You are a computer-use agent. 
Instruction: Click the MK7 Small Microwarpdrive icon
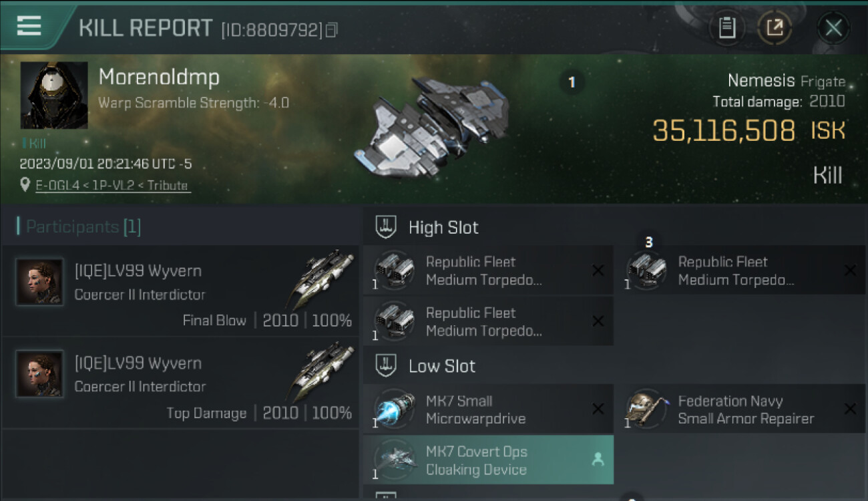click(x=394, y=409)
